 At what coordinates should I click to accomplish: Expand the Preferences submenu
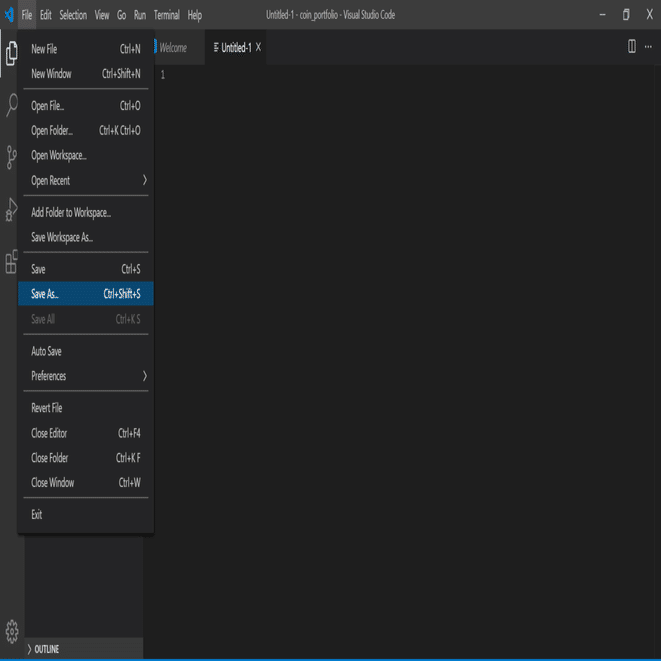[x=86, y=376]
